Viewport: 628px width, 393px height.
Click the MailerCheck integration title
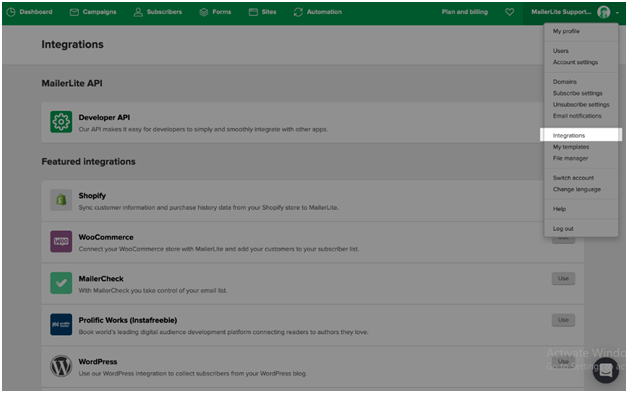(101, 279)
